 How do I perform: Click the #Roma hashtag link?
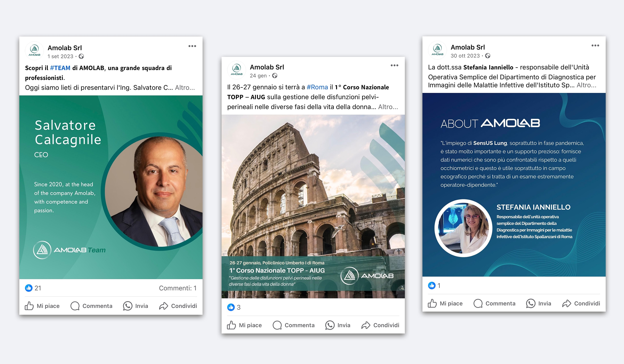[x=317, y=87]
